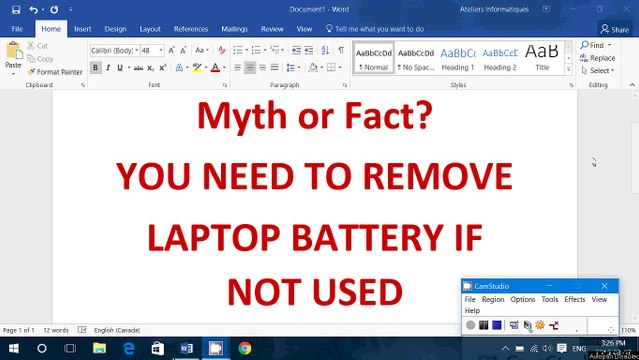Viewport: 639px width, 360px height.
Task: Toggle Strikethrough formatting
Action: 139,68
